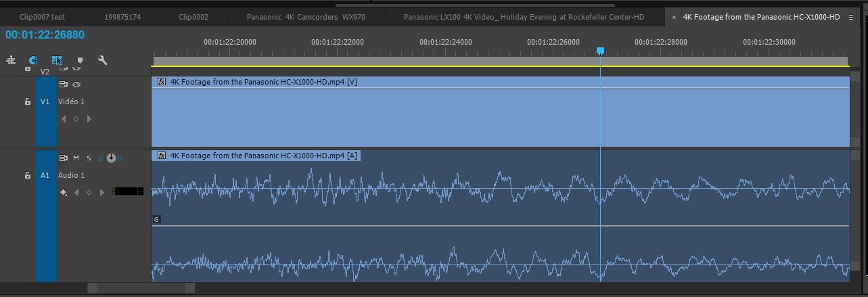
Task: Go to previous keyframe on Audio 1
Action: (x=76, y=192)
